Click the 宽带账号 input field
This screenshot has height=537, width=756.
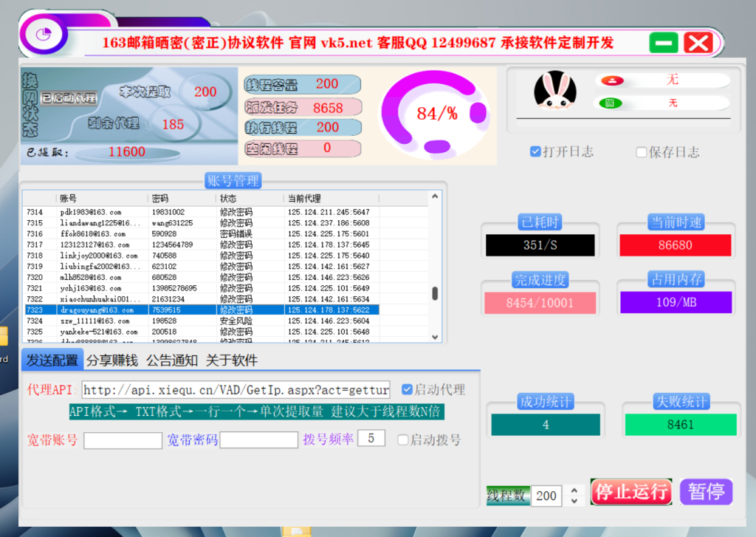[x=123, y=440]
